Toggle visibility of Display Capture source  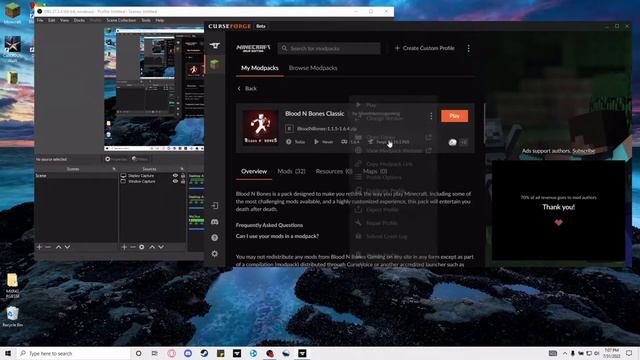point(175,176)
